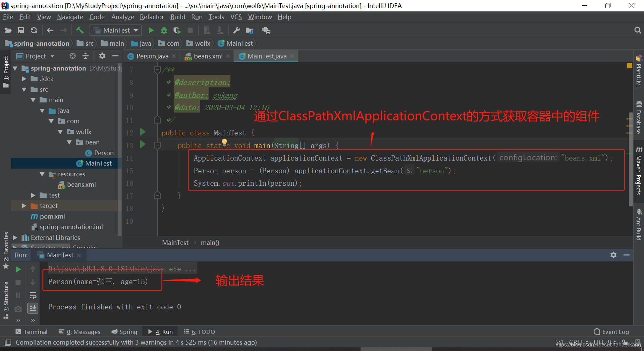The width and height of the screenshot is (644, 351).
Task: Open Project Structure icon in the toolbar
Action: (x=250, y=31)
